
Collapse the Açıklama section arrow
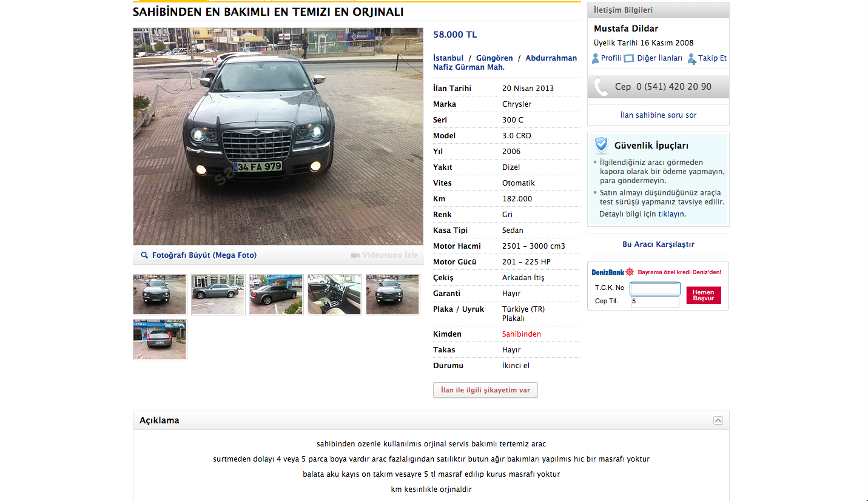coord(718,420)
